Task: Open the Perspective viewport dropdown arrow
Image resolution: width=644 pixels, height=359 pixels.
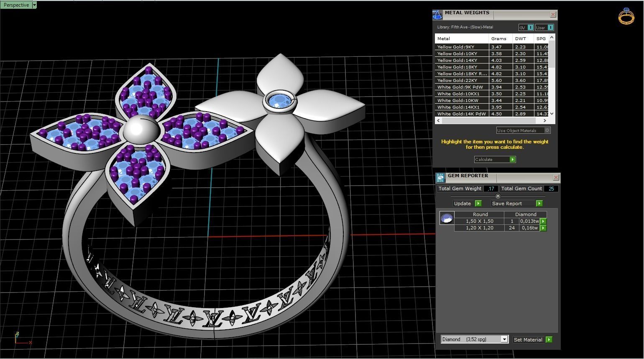Action: 34,5
